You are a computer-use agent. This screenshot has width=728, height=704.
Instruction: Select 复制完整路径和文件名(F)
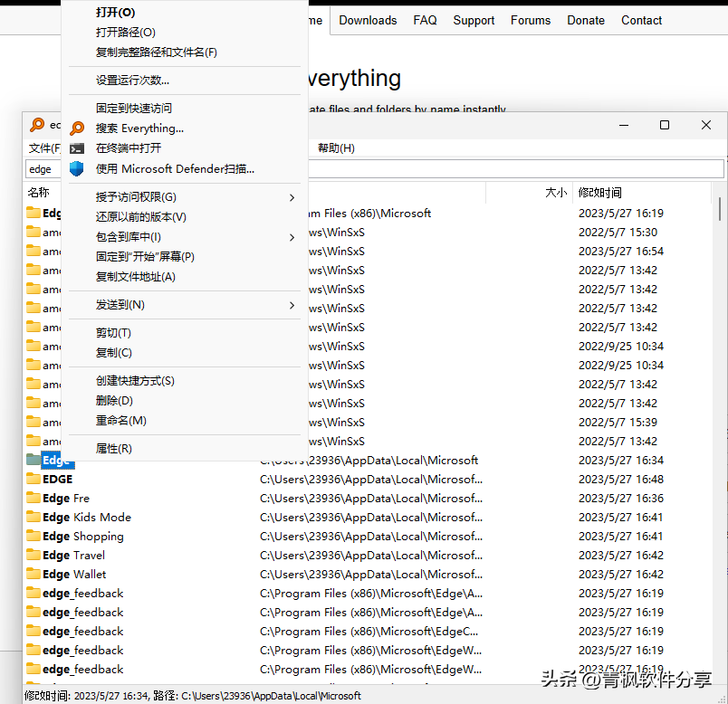[156, 52]
